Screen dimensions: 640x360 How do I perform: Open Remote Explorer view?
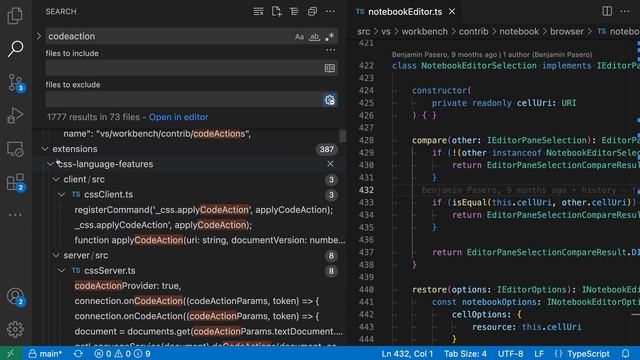15,149
